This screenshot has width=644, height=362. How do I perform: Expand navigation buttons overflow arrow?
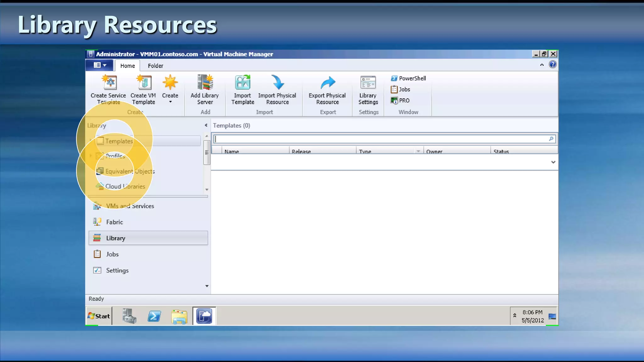point(207,286)
